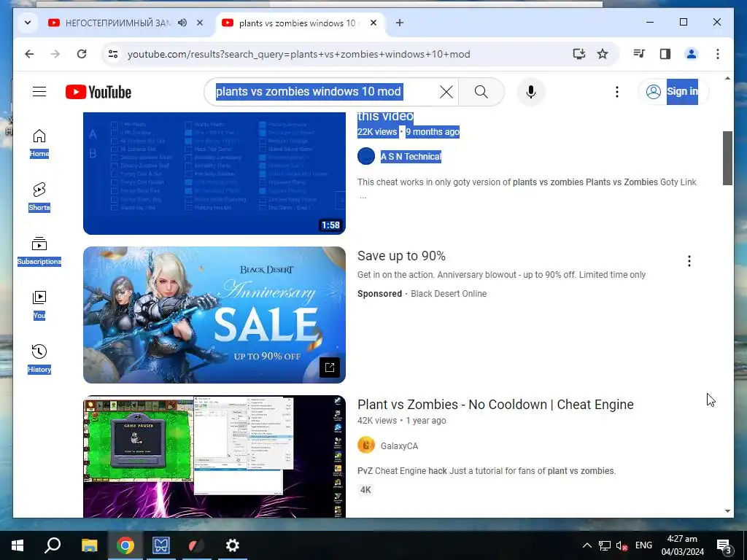Sign in to YouTube

(x=673, y=91)
